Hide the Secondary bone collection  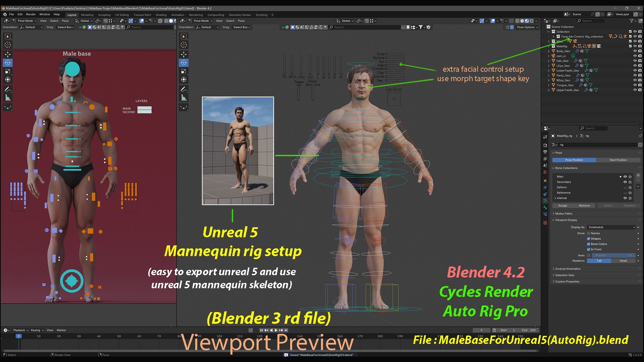(x=625, y=182)
